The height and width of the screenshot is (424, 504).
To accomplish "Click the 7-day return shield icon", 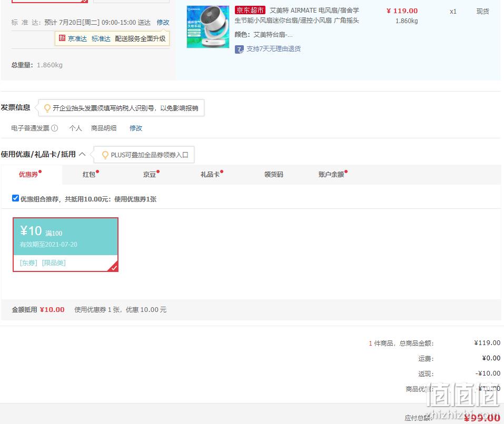I will (x=239, y=49).
